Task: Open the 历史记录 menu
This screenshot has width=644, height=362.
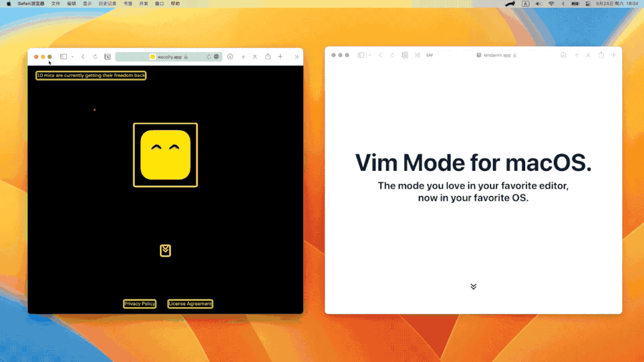Action: 107,4
